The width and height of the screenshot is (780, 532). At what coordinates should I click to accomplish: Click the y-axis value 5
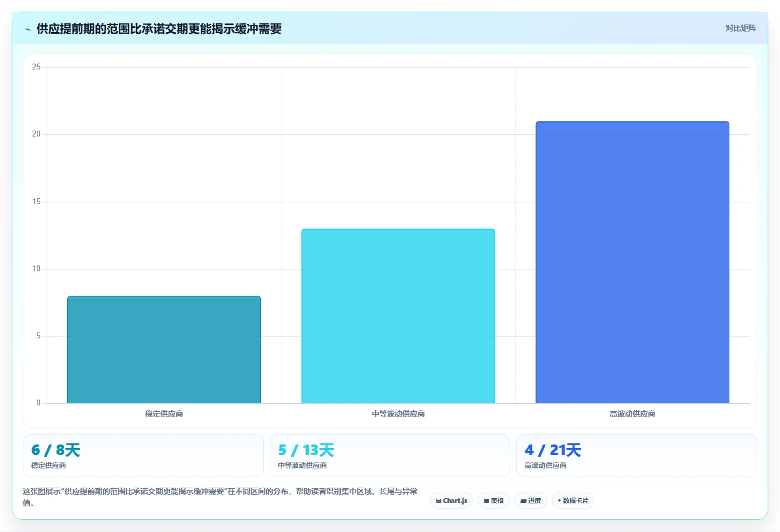39,336
